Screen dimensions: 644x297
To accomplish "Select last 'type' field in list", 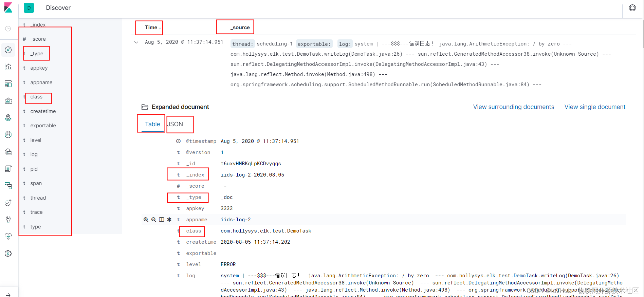I will [36, 227].
